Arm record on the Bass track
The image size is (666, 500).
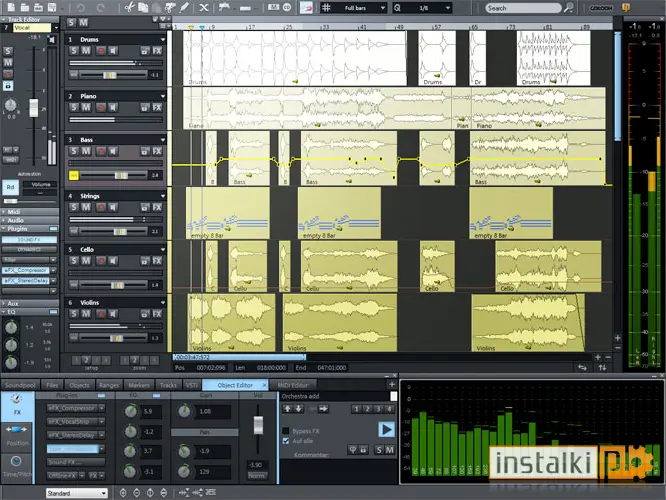click(101, 151)
